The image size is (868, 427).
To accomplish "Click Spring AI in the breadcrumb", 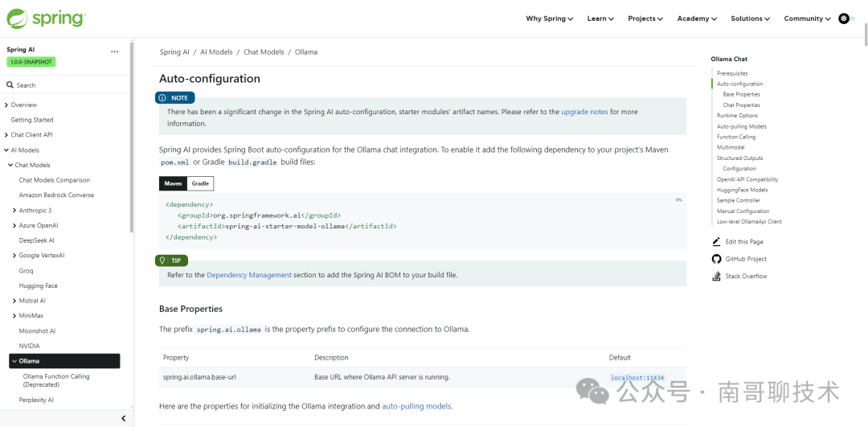I will 174,52.
